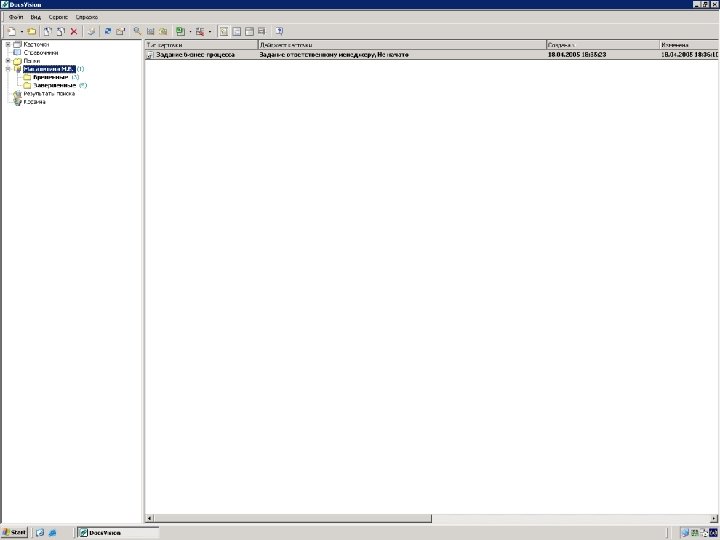Screen dimensions: 720x540
Task: Click the rightmost system tray icon
Action: pos(714,533)
